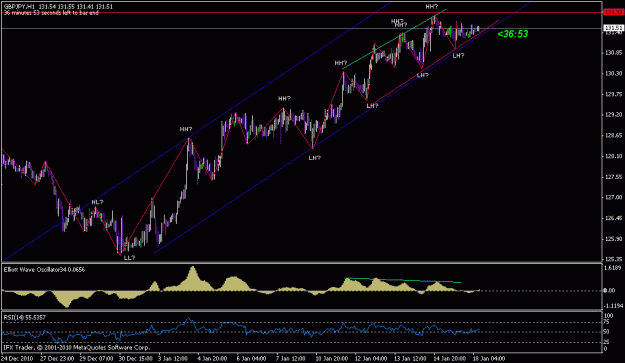
Task: Click the '36 minutes 53 seconds left to bar end' text
Action: tap(51, 13)
